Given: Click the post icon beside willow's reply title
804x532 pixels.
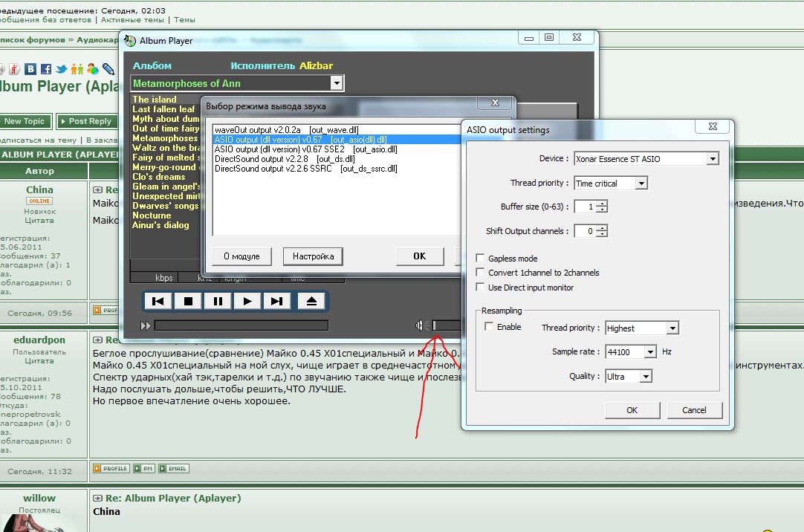Looking at the screenshot, I should tap(97, 498).
